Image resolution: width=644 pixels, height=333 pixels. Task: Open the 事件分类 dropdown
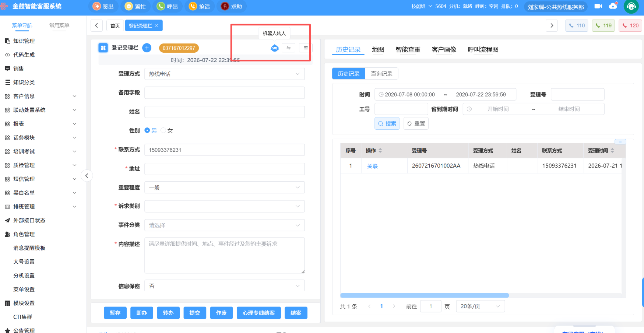(x=225, y=225)
